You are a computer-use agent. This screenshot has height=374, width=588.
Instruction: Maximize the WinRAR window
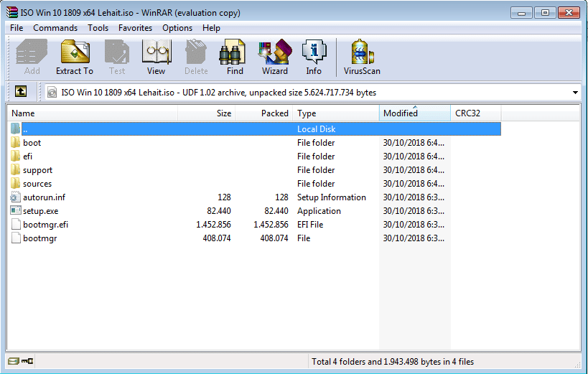pos(545,13)
